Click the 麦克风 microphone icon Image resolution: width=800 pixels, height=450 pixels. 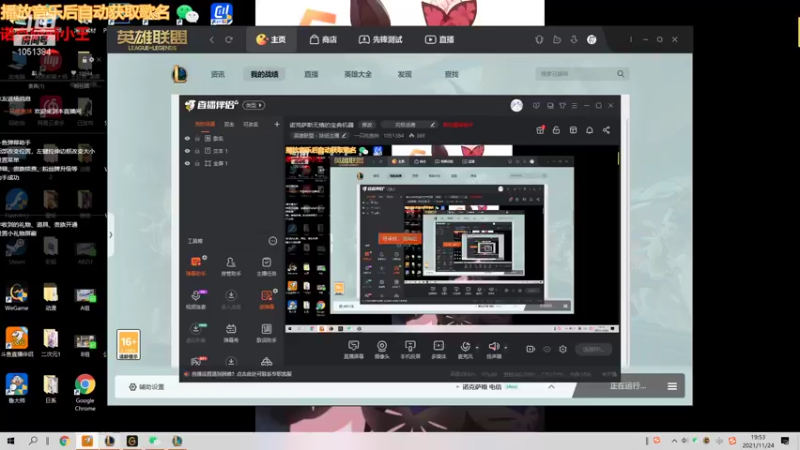tap(465, 346)
